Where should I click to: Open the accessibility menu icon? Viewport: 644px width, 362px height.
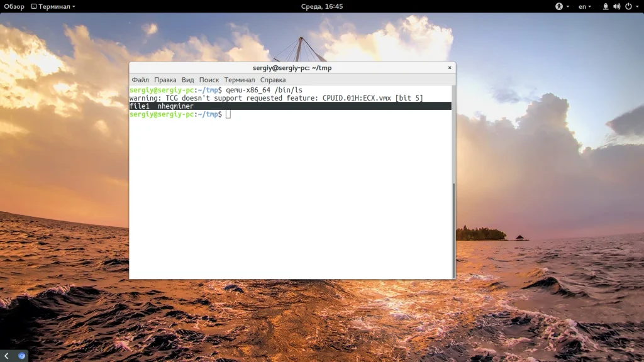click(559, 6)
